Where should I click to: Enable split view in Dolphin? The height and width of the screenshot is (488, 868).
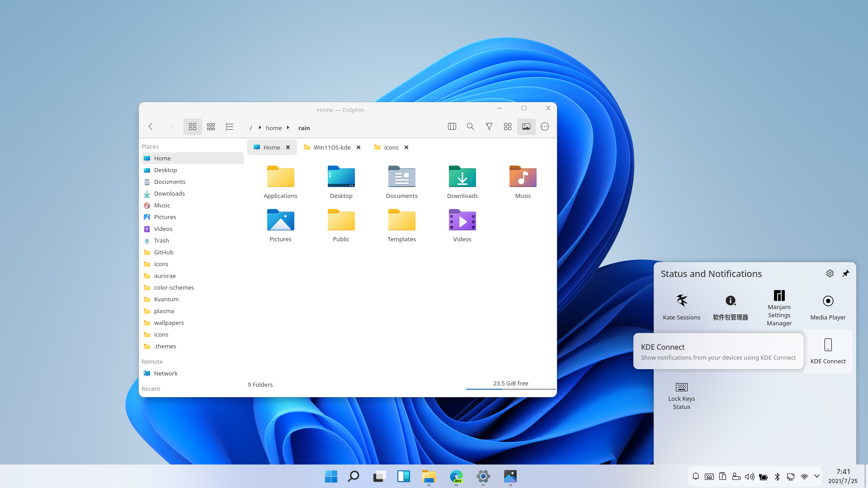click(452, 127)
